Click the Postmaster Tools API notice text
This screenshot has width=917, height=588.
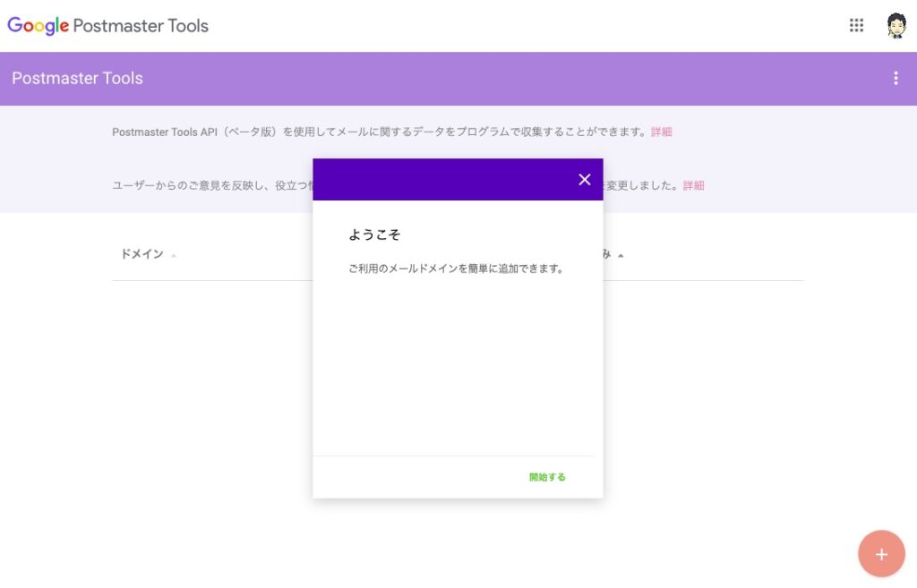379,132
